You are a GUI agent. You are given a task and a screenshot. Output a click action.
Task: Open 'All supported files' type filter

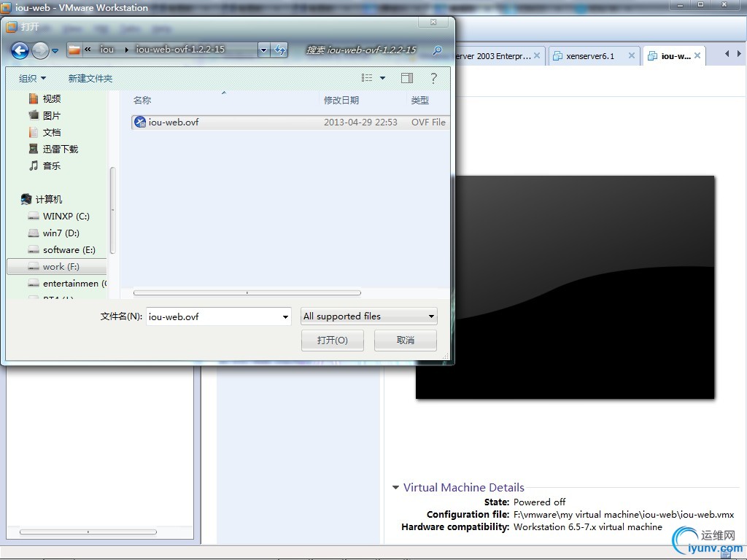pos(368,316)
